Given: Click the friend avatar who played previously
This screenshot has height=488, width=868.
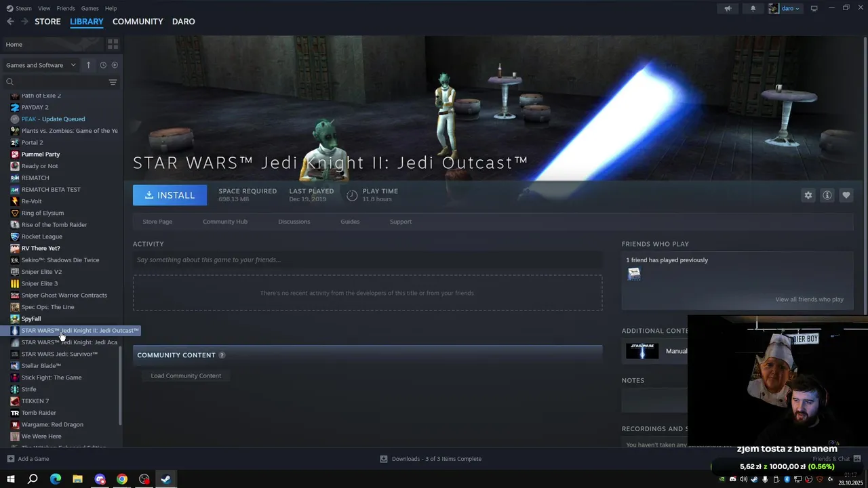Looking at the screenshot, I should (x=634, y=274).
